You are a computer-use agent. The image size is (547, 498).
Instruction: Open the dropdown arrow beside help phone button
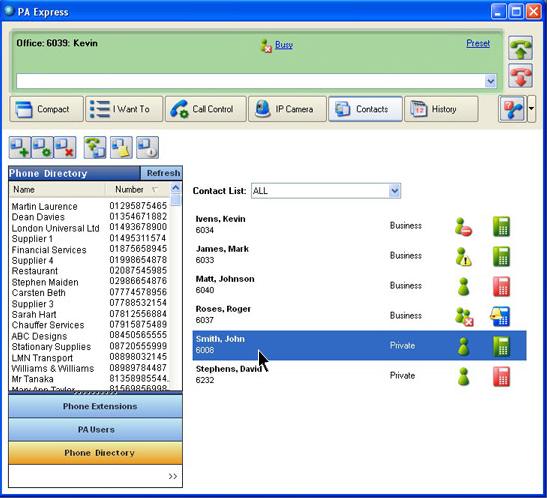click(x=531, y=109)
